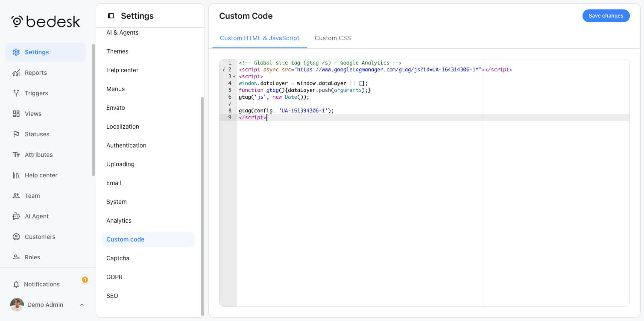Open the Statuses page

coord(45,134)
